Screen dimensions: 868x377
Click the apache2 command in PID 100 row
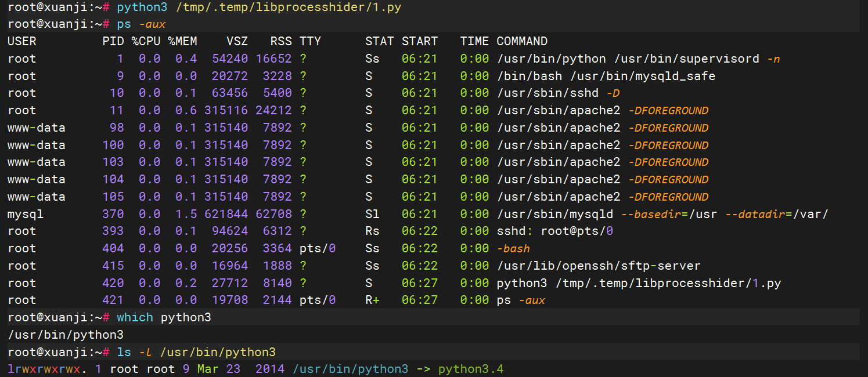(603, 145)
